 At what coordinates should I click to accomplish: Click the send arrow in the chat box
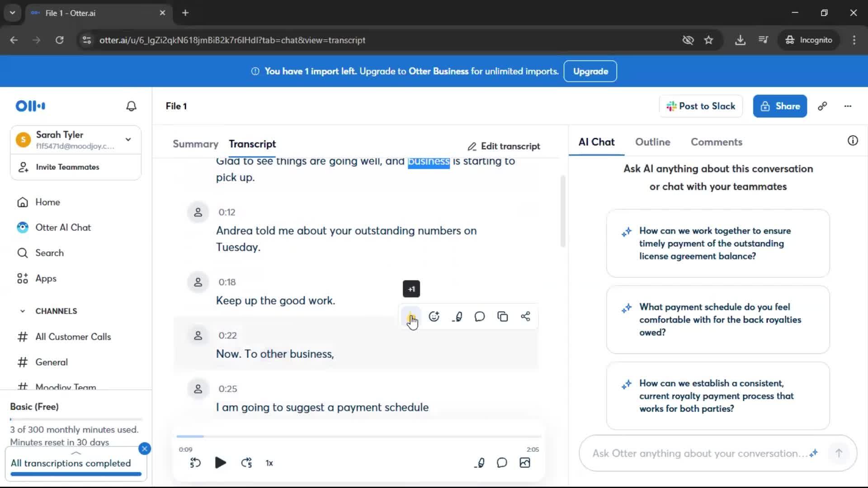click(839, 453)
